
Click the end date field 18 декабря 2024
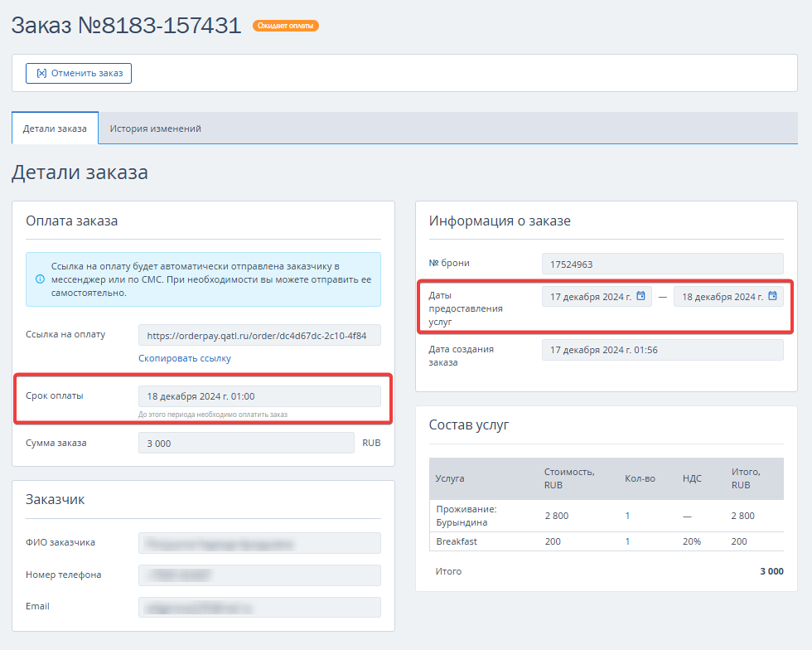(728, 297)
